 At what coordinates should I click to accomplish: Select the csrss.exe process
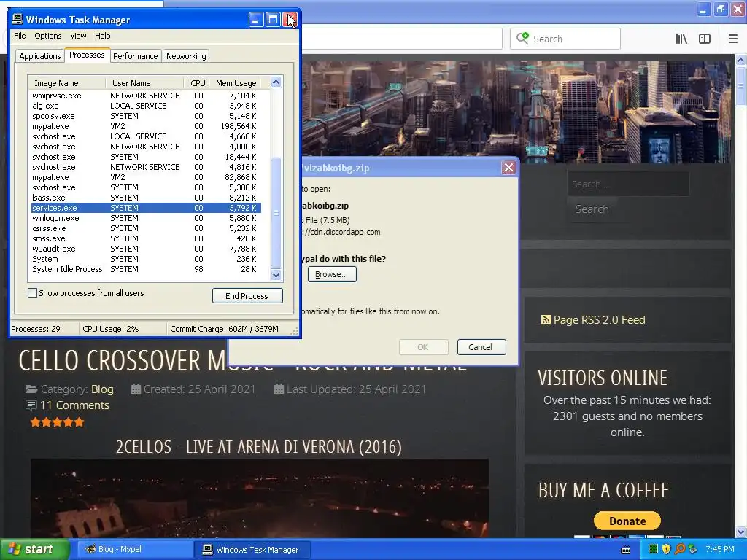(x=146, y=228)
